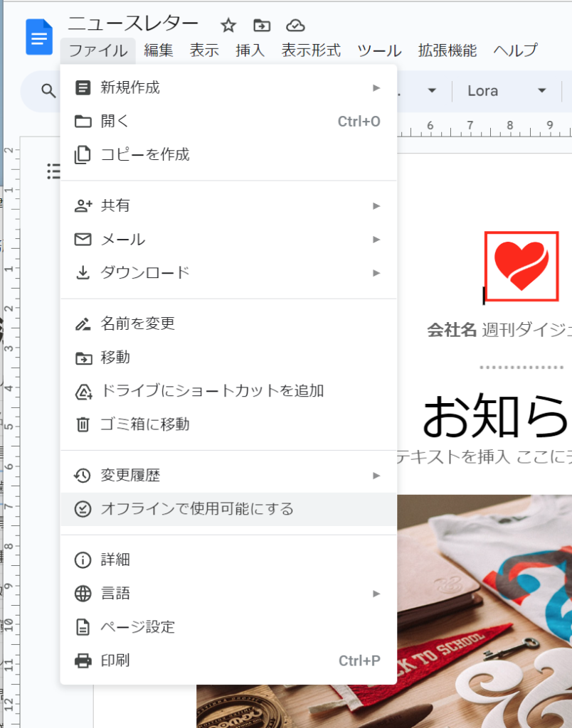Expand the ダウンロード submenu
Image resolution: width=572 pixels, height=728 pixels.
(x=146, y=272)
